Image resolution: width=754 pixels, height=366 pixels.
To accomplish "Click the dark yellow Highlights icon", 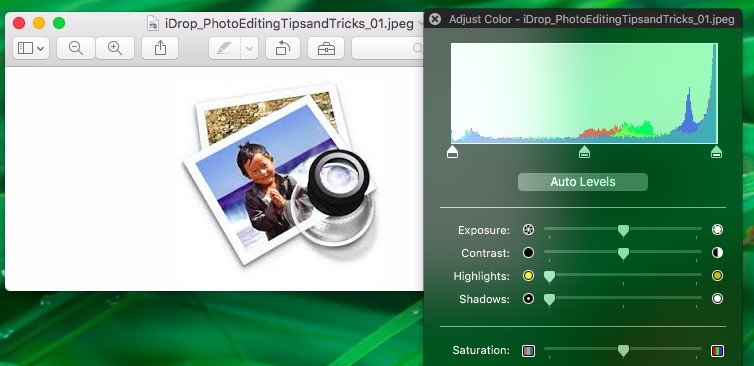I will (x=717, y=276).
